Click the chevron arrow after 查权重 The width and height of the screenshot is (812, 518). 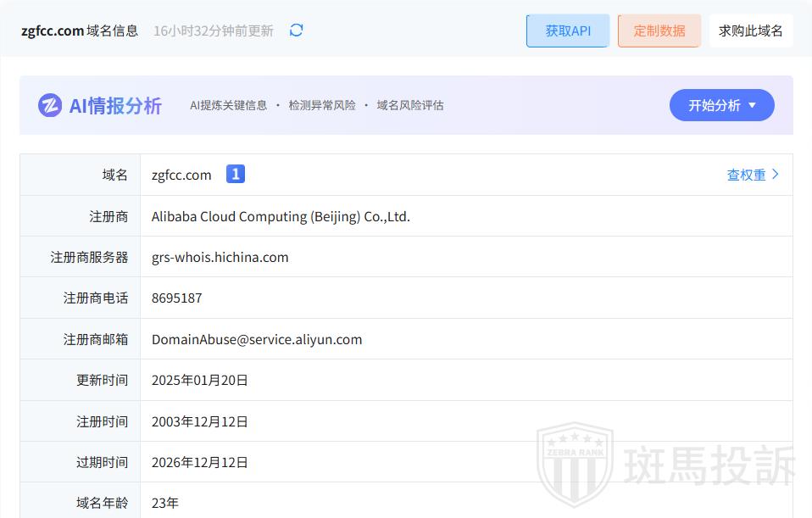(776, 175)
